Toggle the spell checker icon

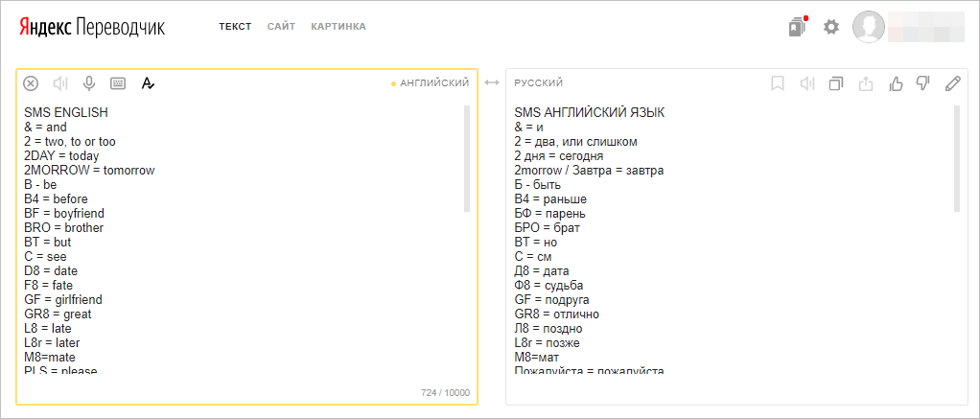tap(148, 83)
